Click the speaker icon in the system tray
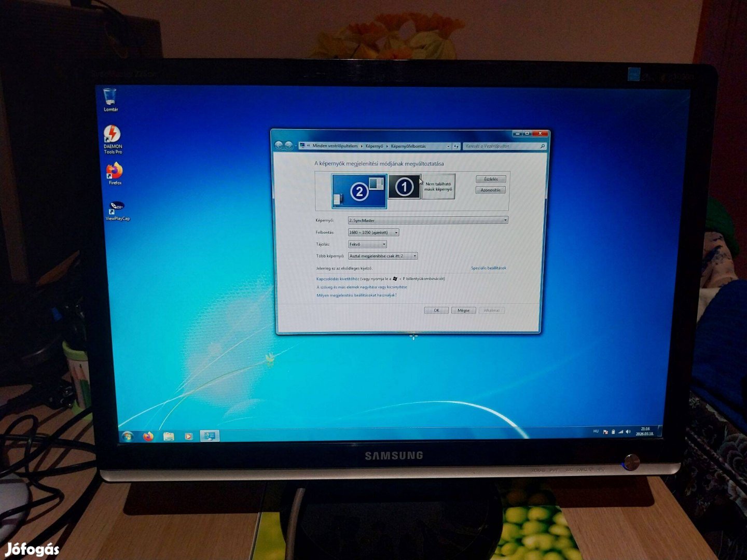The image size is (747, 560). [x=629, y=430]
